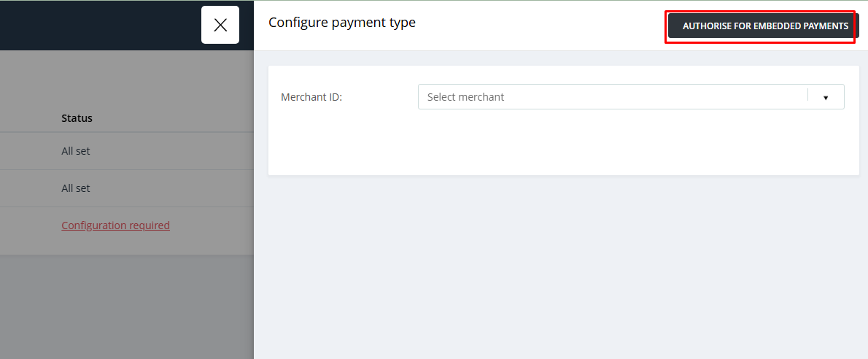This screenshot has height=359, width=868.
Task: Close the Configure payment type panel
Action: click(x=220, y=25)
